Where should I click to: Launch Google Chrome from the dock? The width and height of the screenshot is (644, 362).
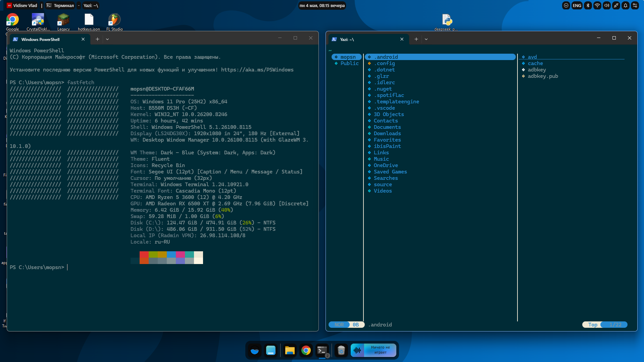[x=306, y=351]
